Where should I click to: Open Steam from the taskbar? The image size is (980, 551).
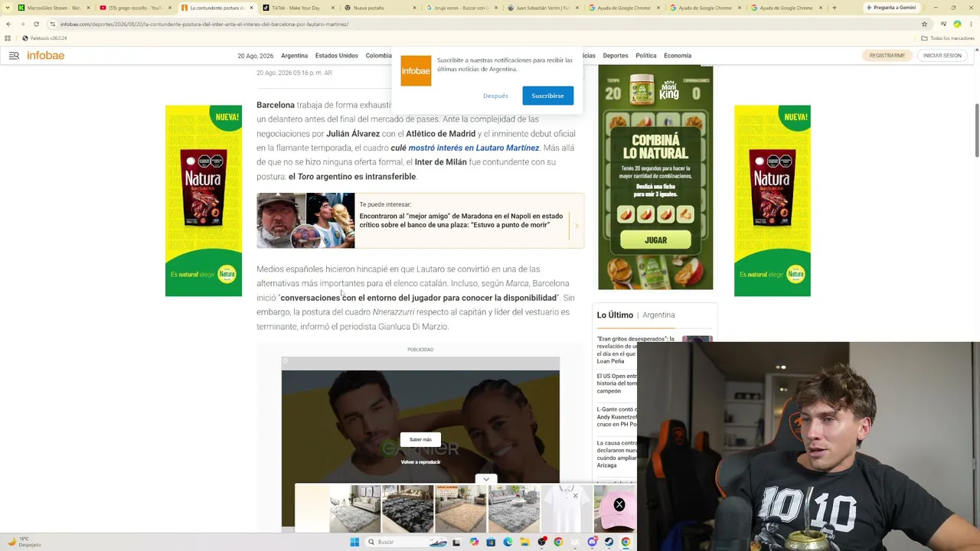click(x=609, y=542)
